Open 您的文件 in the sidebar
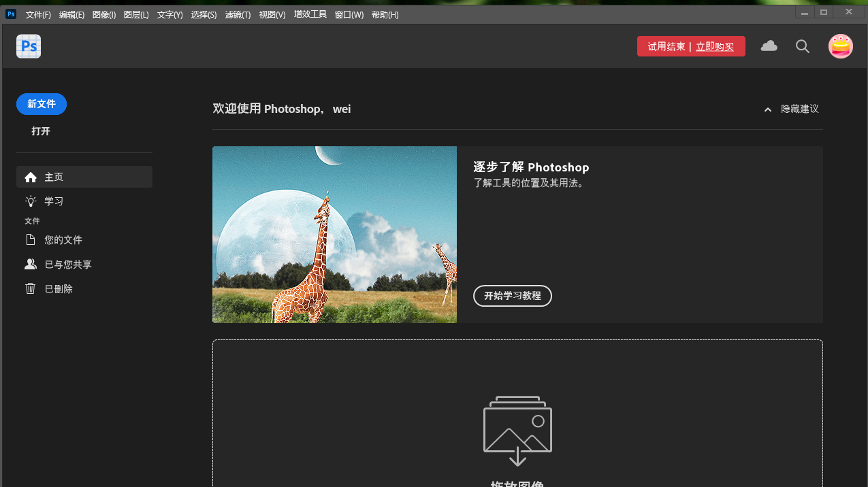This screenshot has width=868, height=487. (x=84, y=240)
